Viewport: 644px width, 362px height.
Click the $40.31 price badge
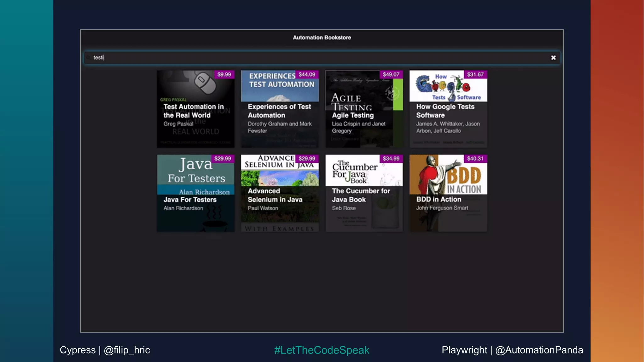(475, 159)
